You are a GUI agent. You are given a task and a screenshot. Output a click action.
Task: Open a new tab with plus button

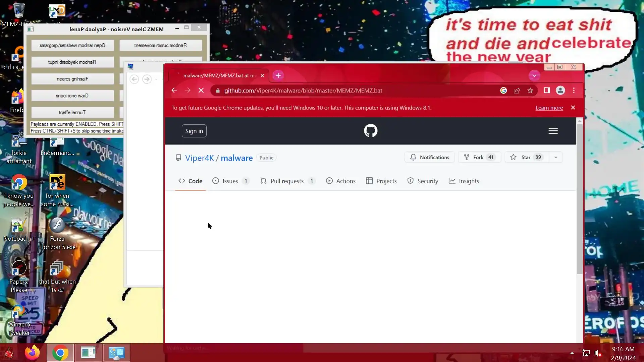tap(278, 76)
